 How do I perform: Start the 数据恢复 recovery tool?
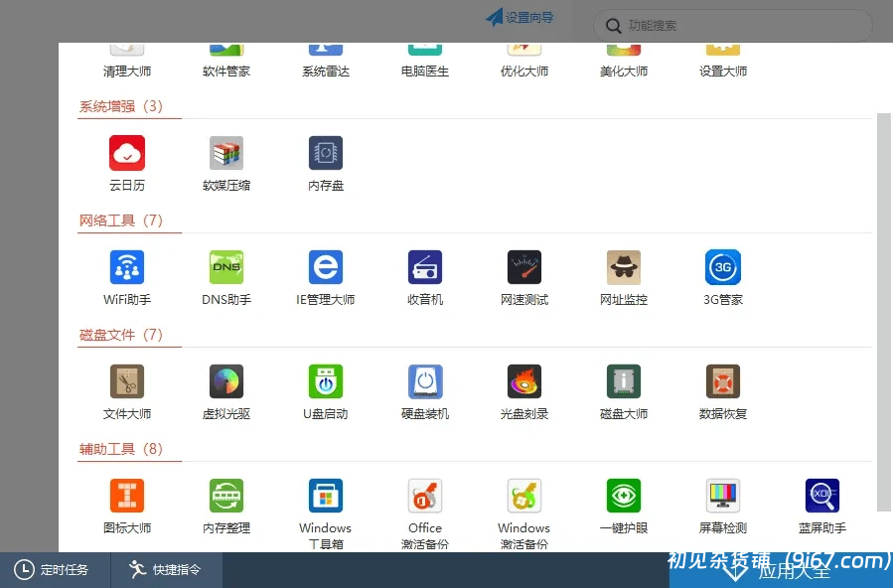tap(722, 390)
